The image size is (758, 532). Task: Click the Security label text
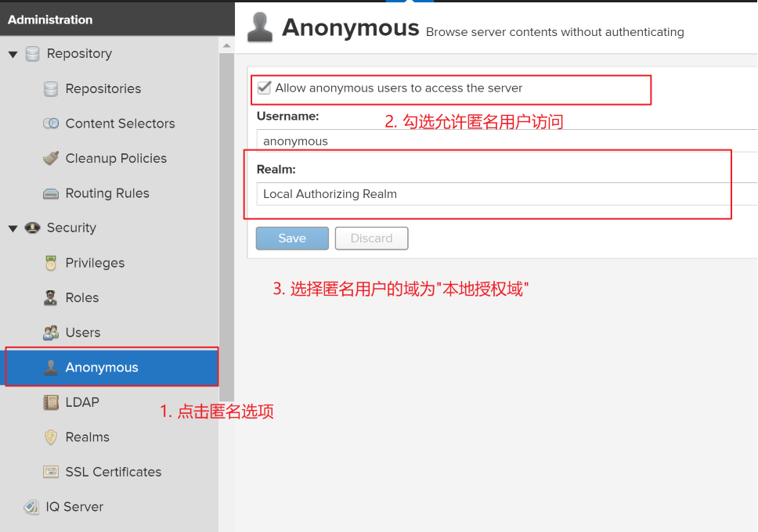click(71, 228)
